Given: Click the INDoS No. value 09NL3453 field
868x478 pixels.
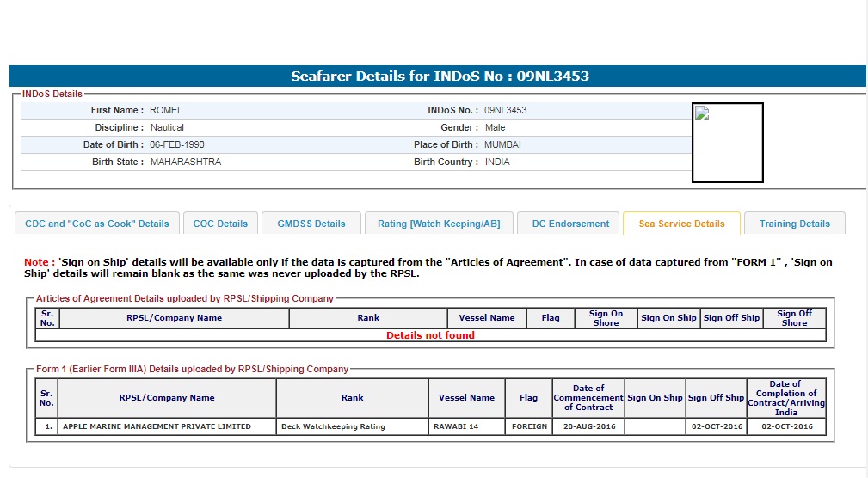Looking at the screenshot, I should (x=506, y=110).
